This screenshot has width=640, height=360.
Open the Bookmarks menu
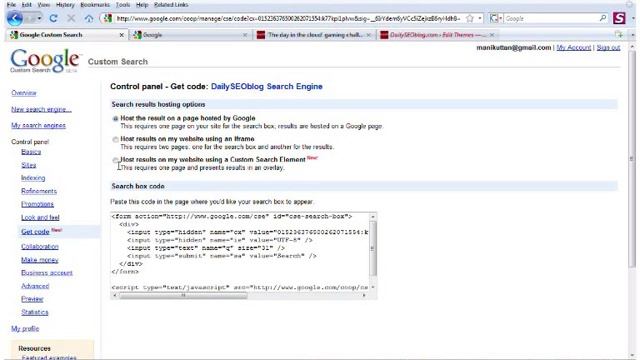tap(95, 5)
